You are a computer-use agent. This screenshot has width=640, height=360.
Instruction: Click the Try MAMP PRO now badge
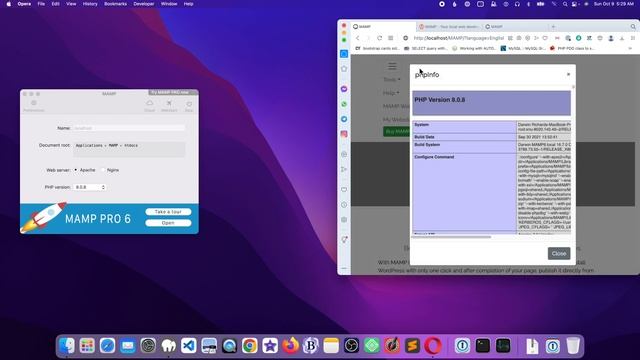[173, 92]
